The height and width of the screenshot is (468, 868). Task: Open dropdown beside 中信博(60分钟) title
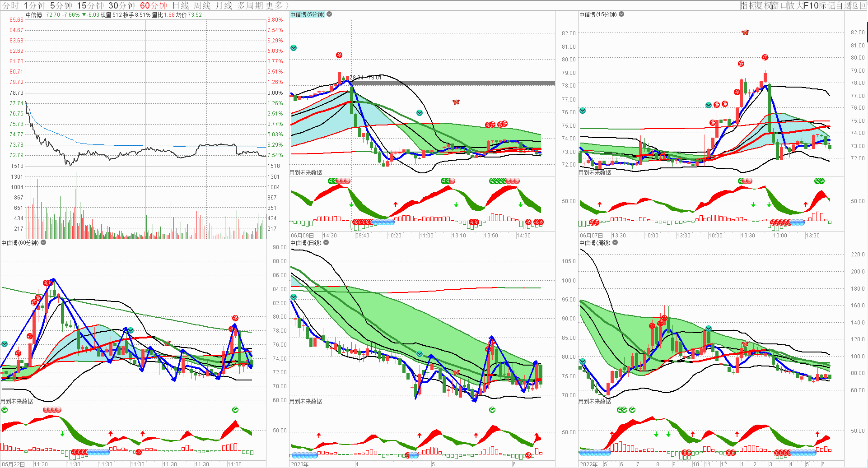tap(43, 243)
